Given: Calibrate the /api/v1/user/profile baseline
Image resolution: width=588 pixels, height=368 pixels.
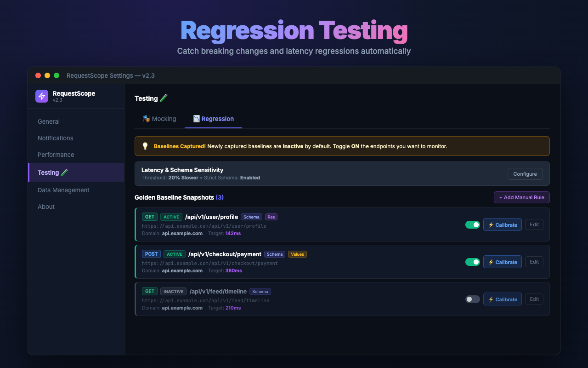Looking at the screenshot, I should (503, 225).
